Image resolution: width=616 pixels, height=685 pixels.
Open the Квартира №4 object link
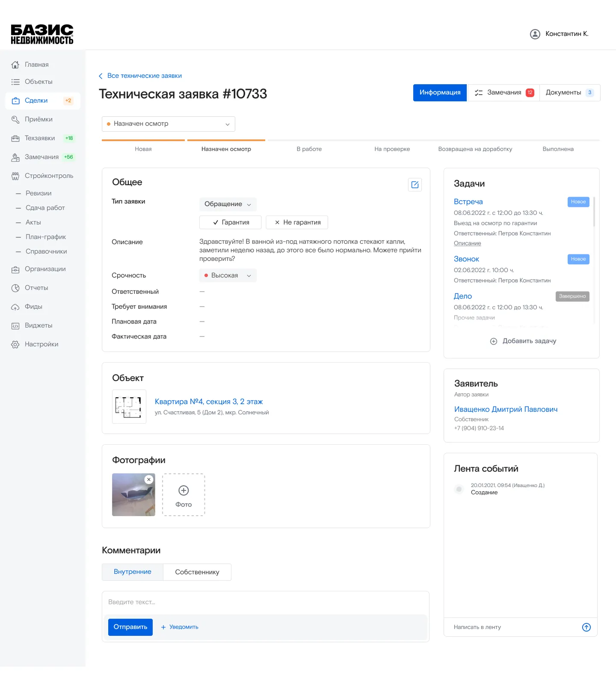(x=208, y=402)
